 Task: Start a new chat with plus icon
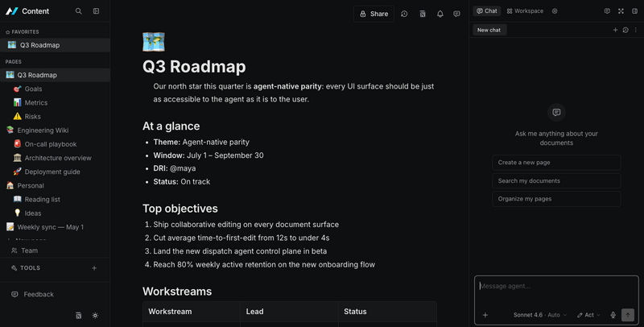click(615, 30)
